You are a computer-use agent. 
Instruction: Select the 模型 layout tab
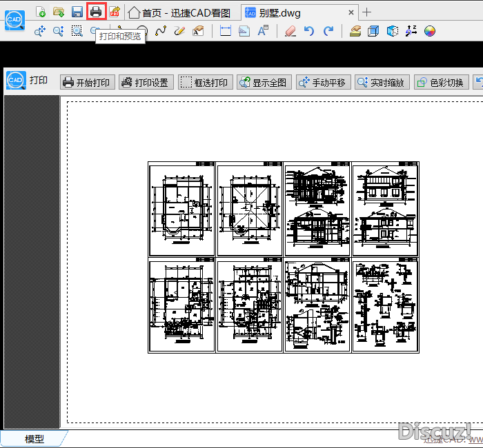click(34, 439)
